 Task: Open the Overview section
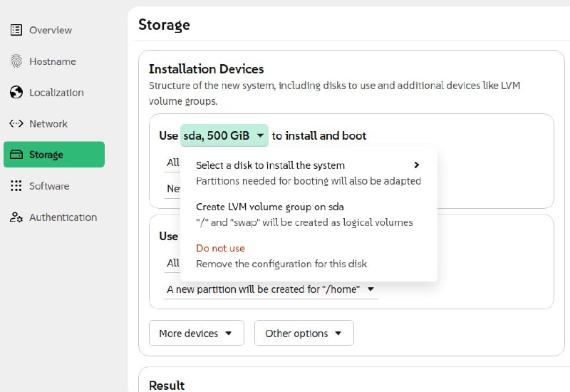tap(50, 30)
